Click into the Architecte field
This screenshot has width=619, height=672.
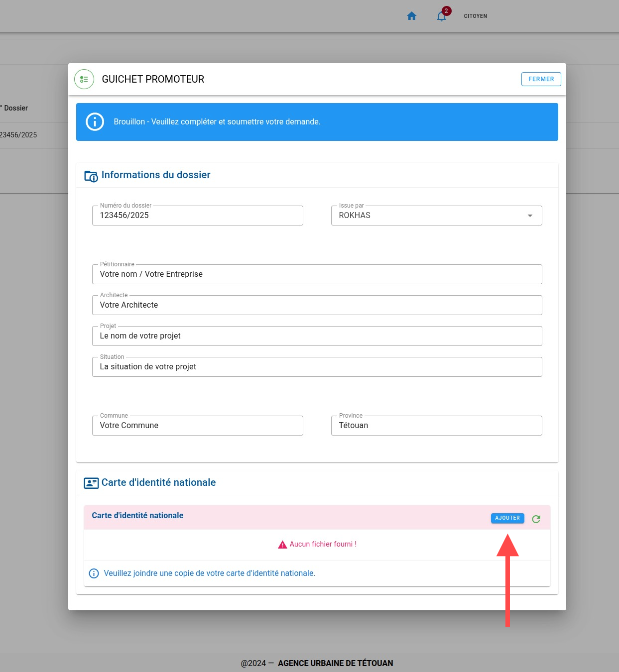click(317, 305)
